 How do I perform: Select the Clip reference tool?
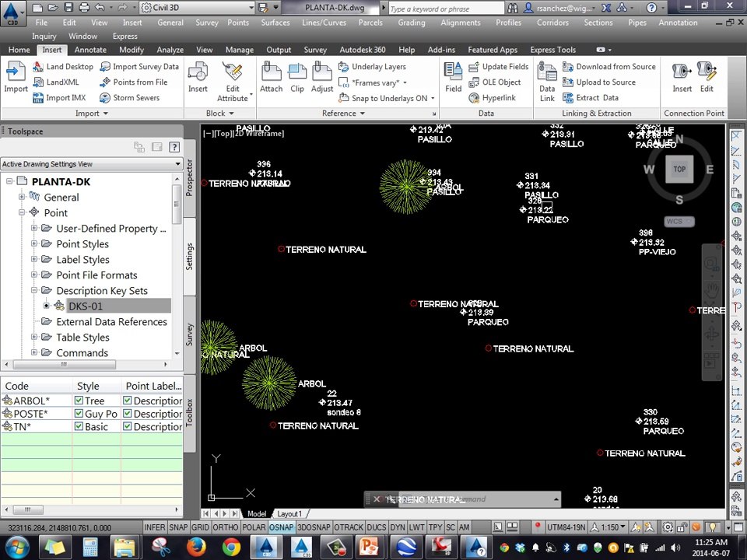coord(297,77)
